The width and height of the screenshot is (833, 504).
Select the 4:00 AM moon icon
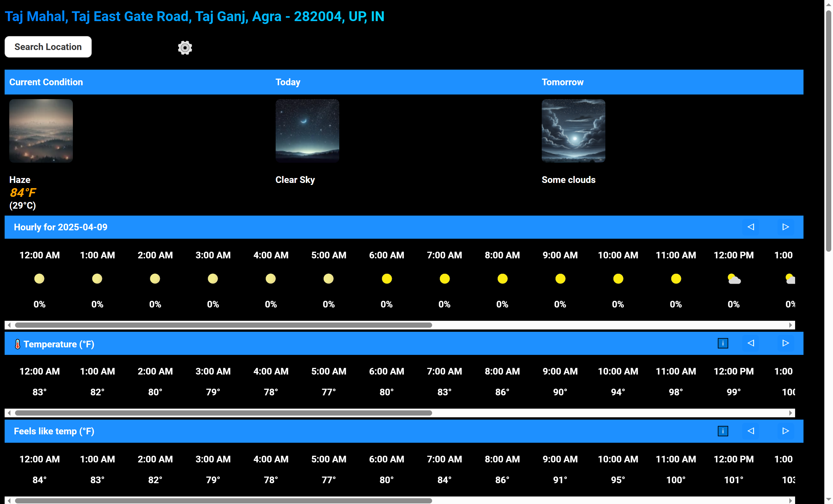click(x=270, y=279)
